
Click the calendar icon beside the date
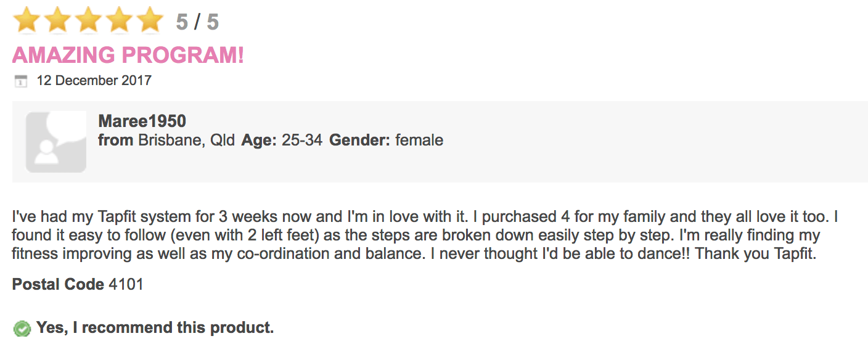tap(20, 81)
